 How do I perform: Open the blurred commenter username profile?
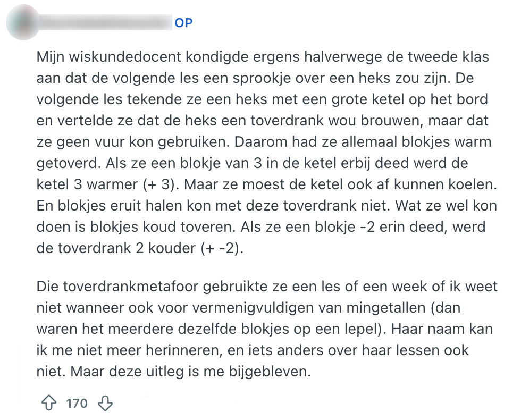[x=106, y=23]
